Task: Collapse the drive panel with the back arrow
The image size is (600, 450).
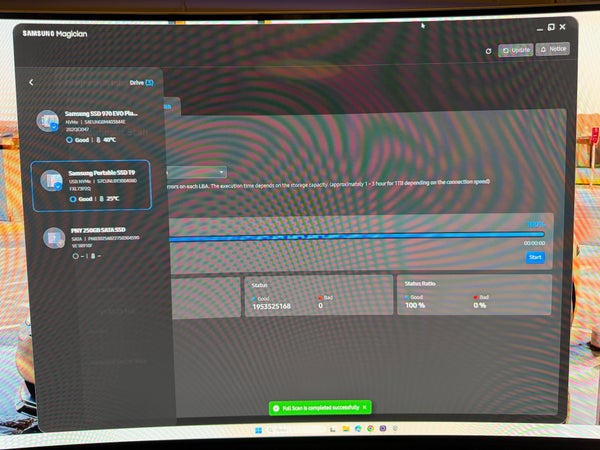Action: 31,82
